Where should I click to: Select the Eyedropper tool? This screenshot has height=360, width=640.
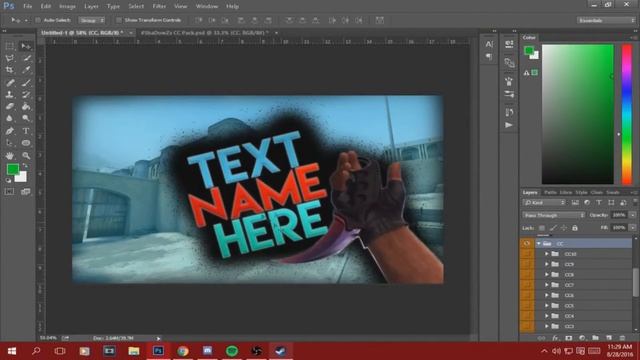tap(26, 70)
